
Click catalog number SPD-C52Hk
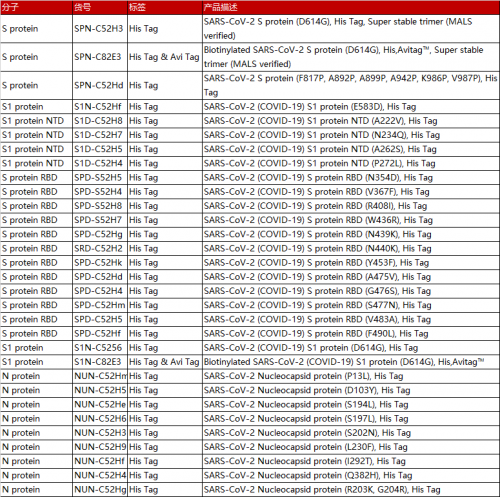(x=98, y=263)
